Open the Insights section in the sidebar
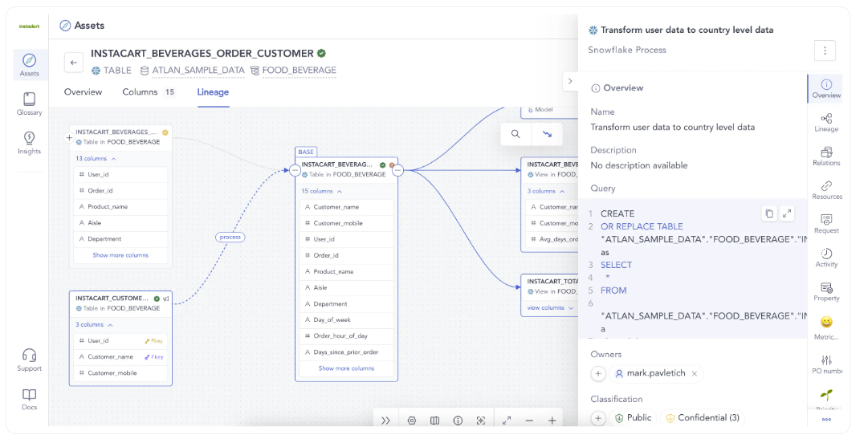The width and height of the screenshot is (868, 443). [29, 142]
